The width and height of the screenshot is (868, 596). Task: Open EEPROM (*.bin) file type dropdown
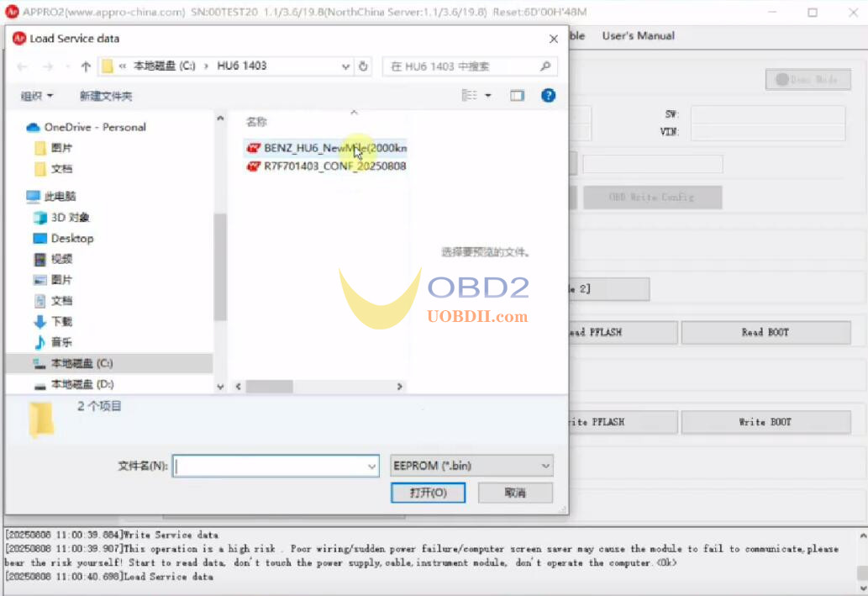coord(471,466)
